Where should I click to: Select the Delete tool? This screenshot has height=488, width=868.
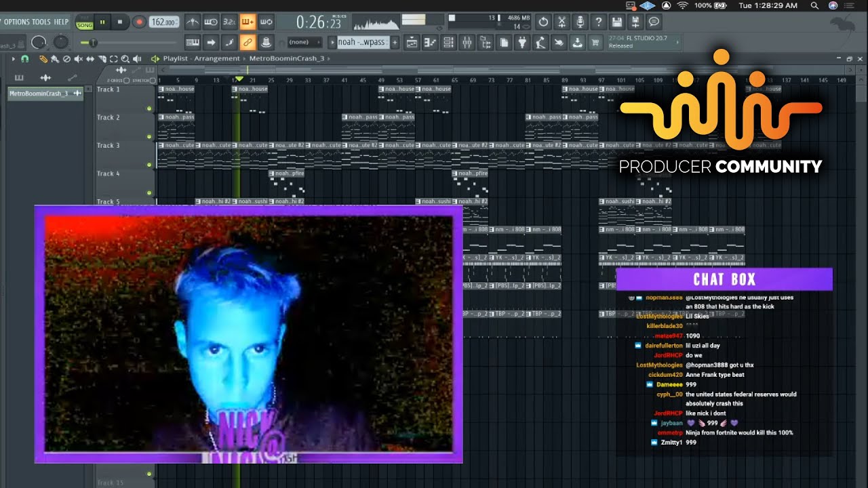point(66,59)
